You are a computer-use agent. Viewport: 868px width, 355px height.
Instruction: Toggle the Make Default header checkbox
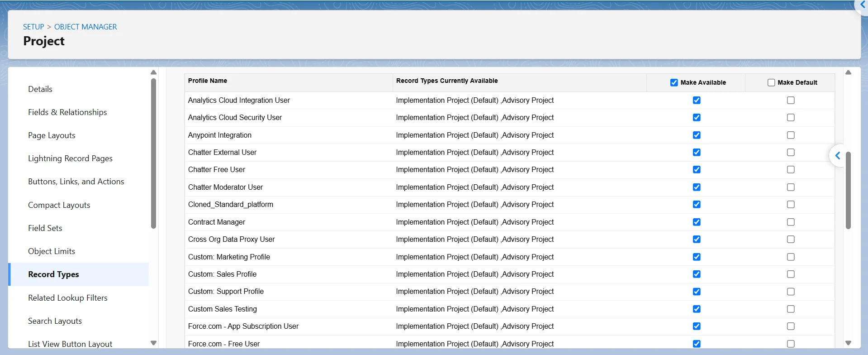coord(771,82)
